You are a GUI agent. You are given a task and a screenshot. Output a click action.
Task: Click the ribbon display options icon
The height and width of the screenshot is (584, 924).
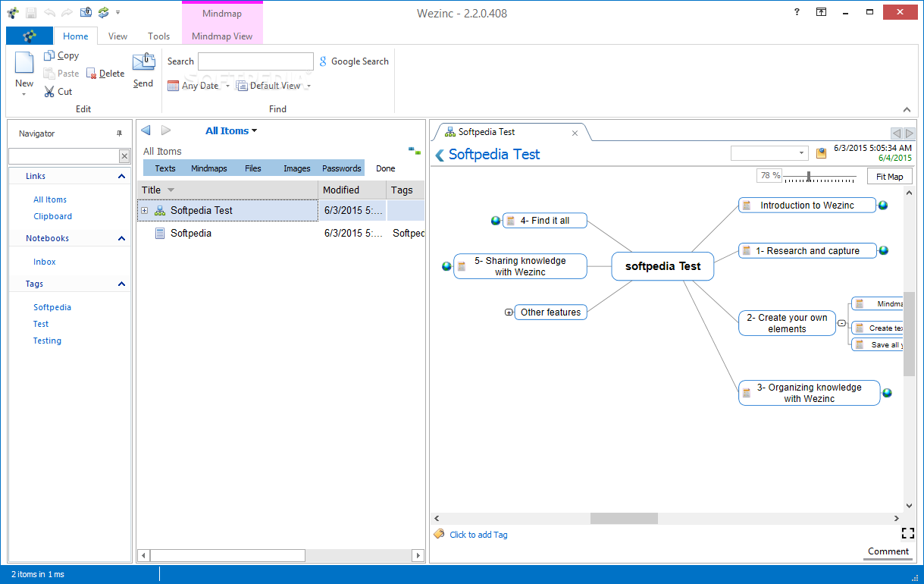click(x=821, y=13)
